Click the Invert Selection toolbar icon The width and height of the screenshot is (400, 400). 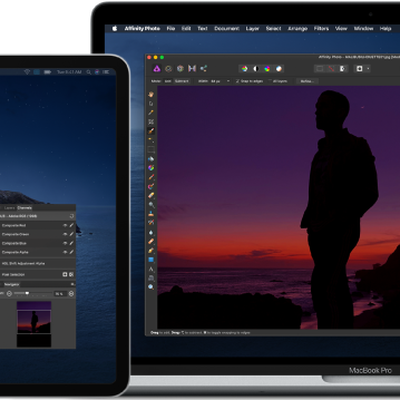[x=342, y=69]
